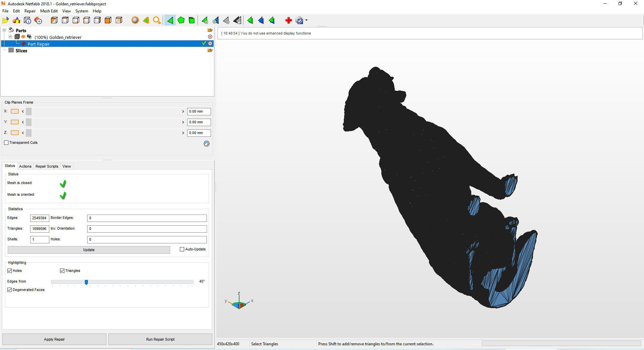Select the Golden_retriever part
The width and height of the screenshot is (644, 350).
click(x=58, y=37)
